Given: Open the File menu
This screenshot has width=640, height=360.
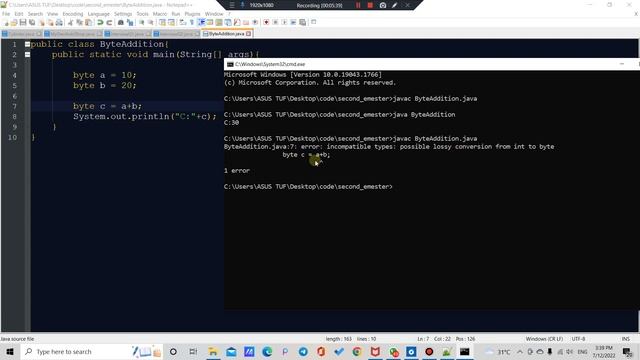Looking at the screenshot, I should click(x=6, y=14).
